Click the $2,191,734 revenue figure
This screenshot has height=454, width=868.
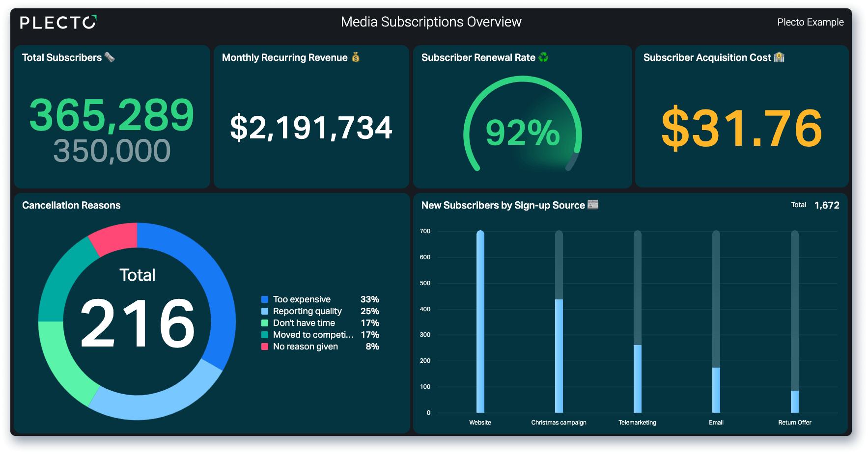coord(311,128)
